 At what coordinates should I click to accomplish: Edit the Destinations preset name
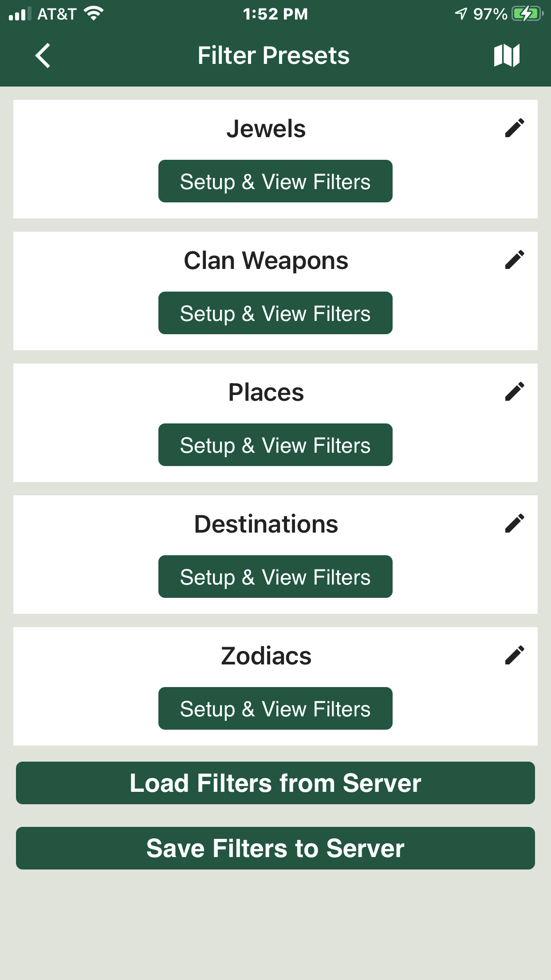click(x=515, y=523)
